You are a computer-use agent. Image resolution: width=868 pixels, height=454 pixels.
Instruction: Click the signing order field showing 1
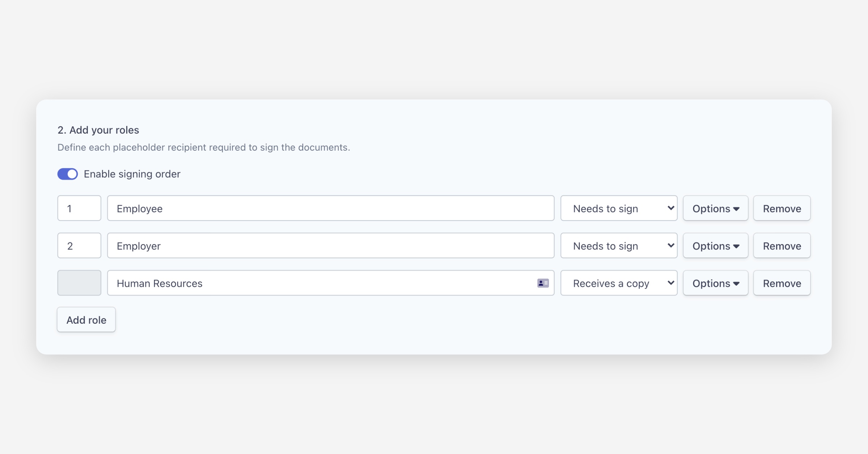coord(79,209)
